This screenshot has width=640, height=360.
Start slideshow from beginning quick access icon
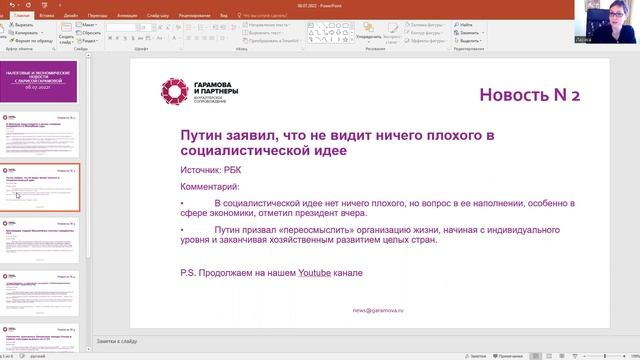tap(44, 5)
